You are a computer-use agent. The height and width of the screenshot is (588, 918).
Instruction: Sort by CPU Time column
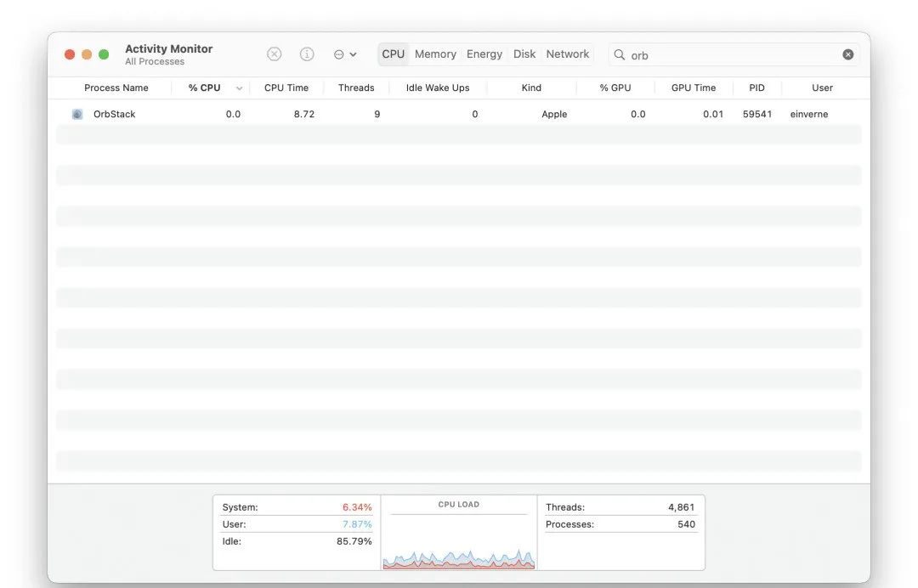(x=286, y=88)
